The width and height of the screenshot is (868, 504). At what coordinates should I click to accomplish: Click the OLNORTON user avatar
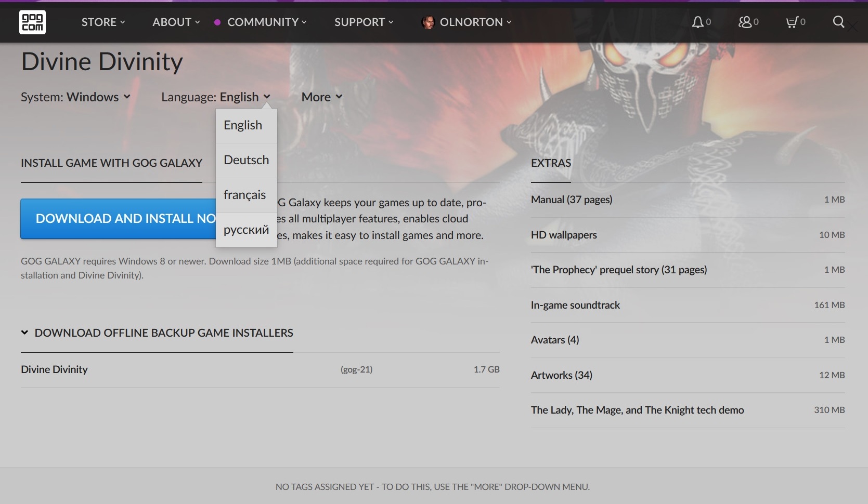coord(428,22)
